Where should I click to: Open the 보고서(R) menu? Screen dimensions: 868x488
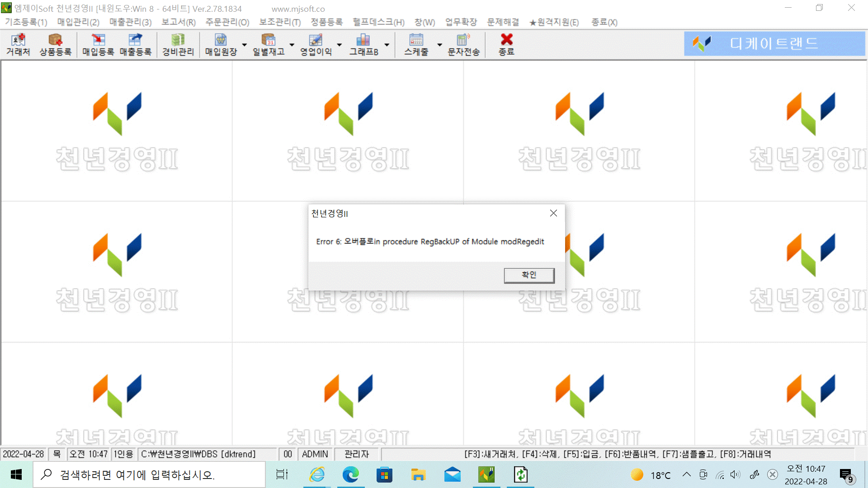pos(179,22)
